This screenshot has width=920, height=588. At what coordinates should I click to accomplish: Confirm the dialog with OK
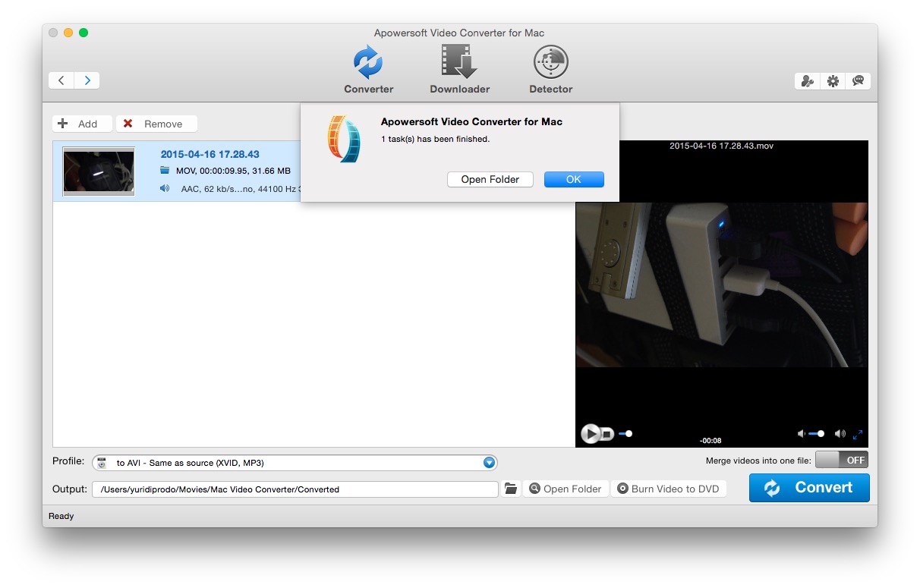coord(574,180)
